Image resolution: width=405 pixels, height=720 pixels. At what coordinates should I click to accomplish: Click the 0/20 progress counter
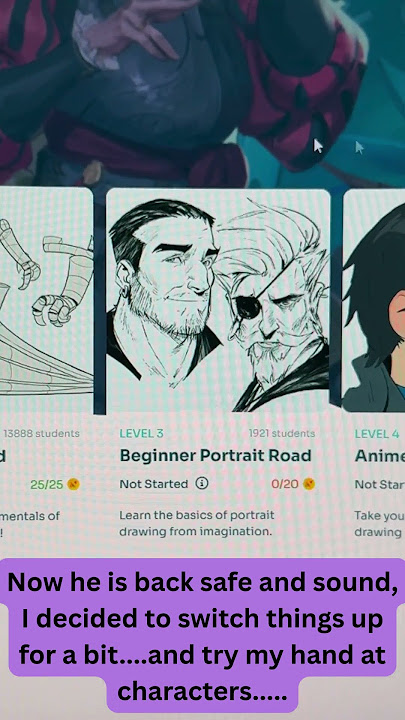[285, 484]
